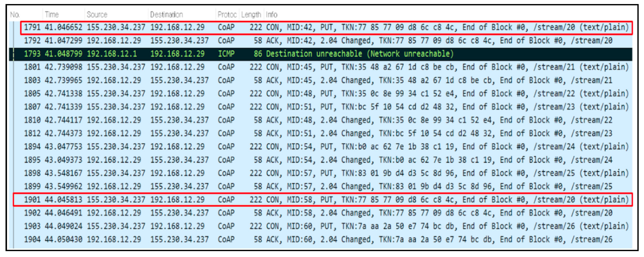
Task: Select packet 1801 for /stream/21
Action: pos(325,67)
